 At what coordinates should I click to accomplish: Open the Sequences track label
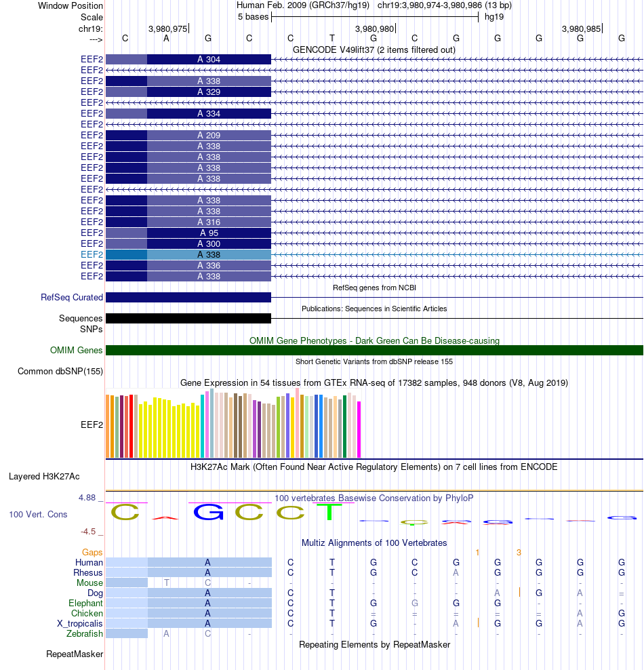pos(81,318)
